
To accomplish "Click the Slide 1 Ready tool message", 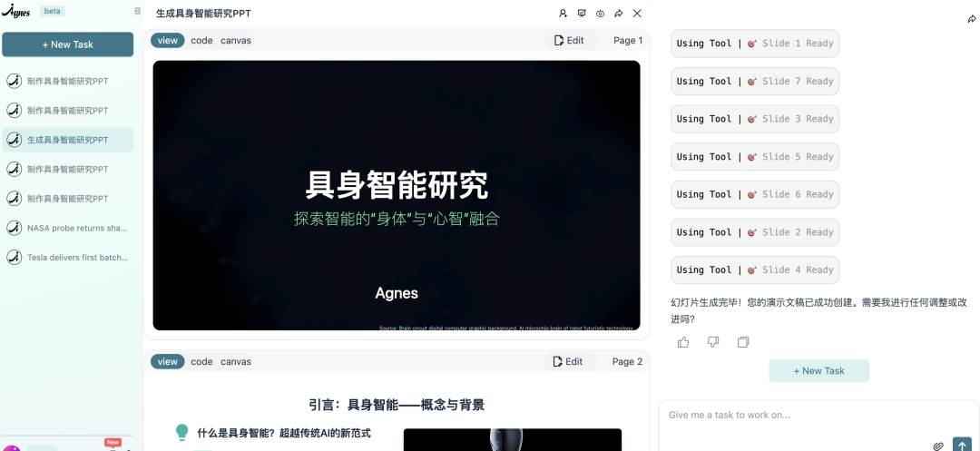I will click(x=755, y=44).
